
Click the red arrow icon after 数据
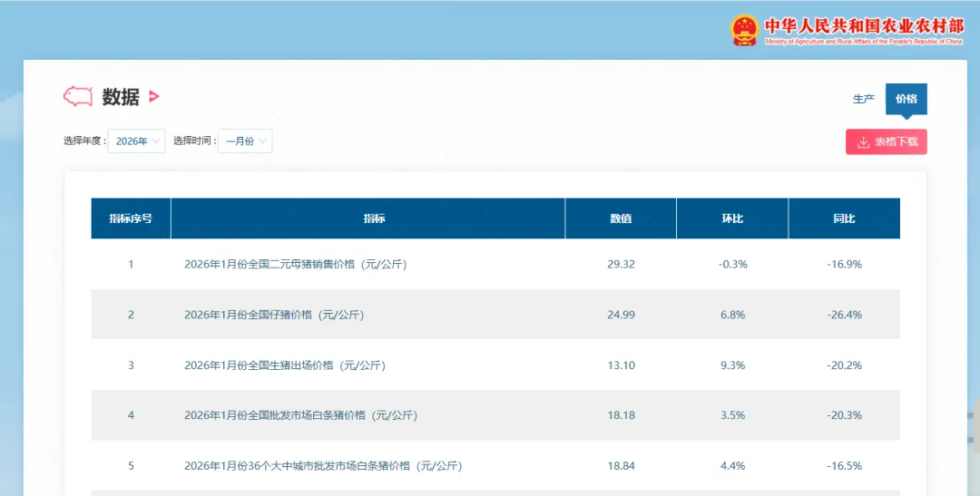click(153, 96)
